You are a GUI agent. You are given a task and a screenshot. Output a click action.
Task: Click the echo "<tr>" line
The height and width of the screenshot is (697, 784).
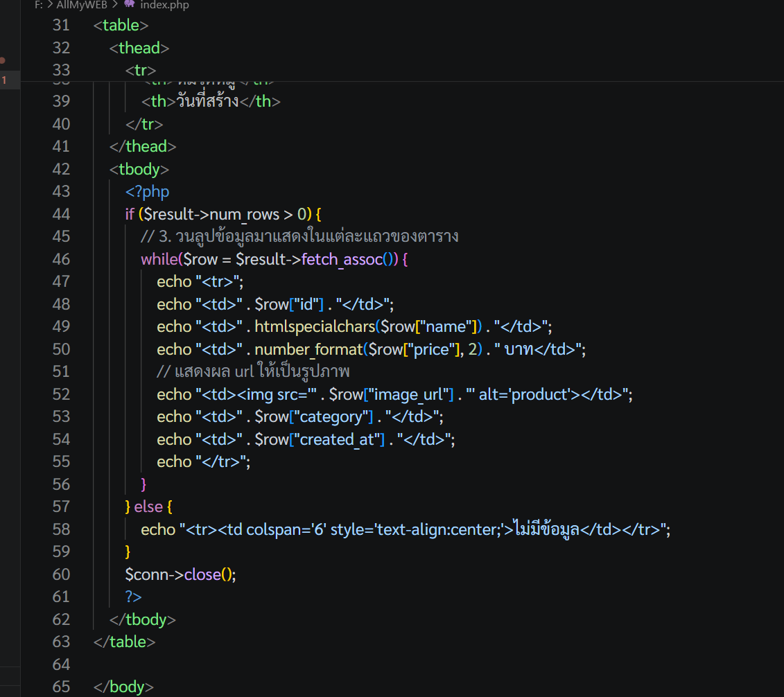click(x=200, y=282)
